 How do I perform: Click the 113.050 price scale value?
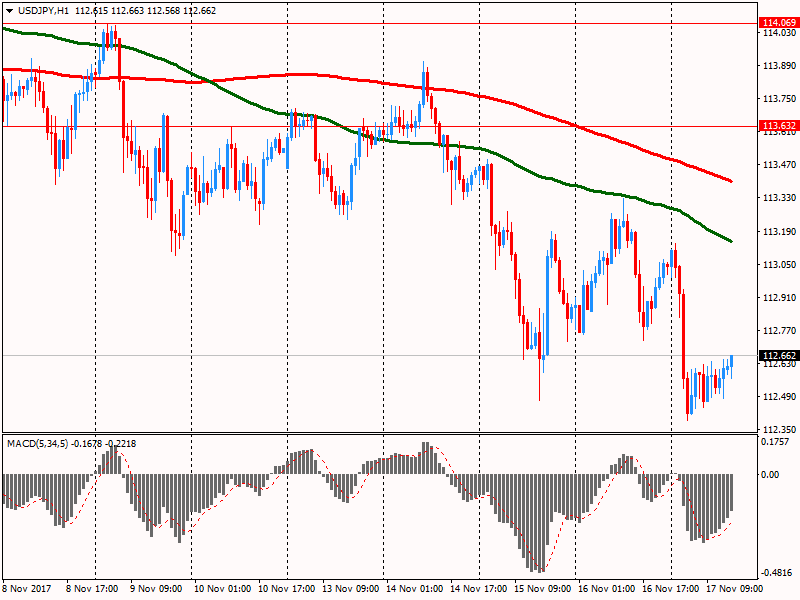[x=779, y=264]
